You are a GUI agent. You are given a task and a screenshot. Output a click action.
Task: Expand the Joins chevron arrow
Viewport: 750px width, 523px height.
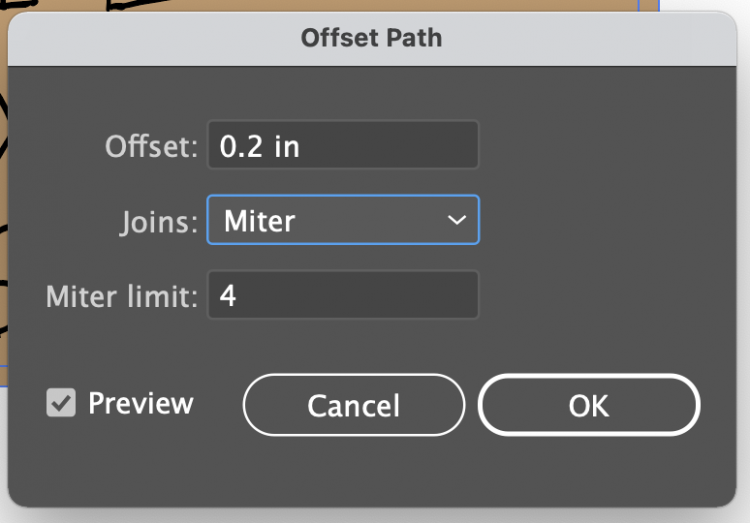[456, 220]
